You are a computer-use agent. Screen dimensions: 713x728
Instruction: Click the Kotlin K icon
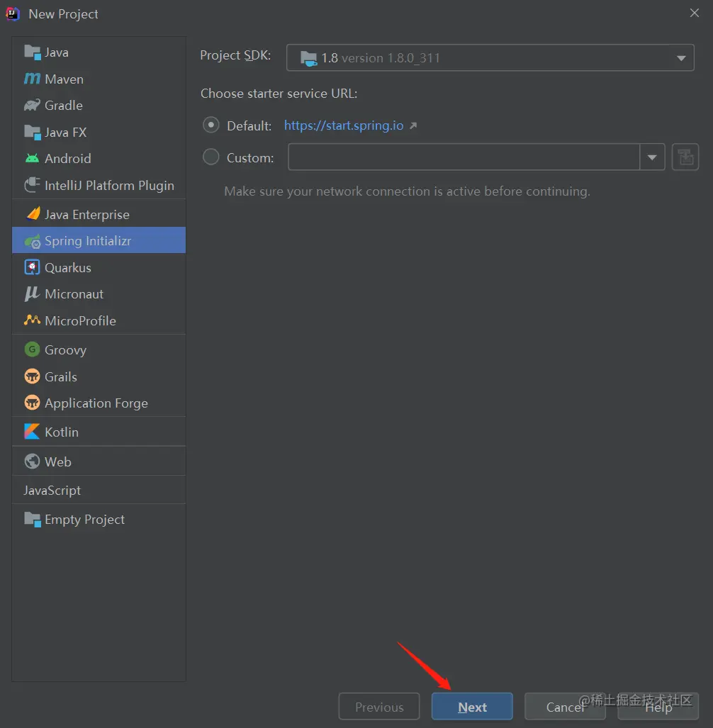click(x=32, y=431)
